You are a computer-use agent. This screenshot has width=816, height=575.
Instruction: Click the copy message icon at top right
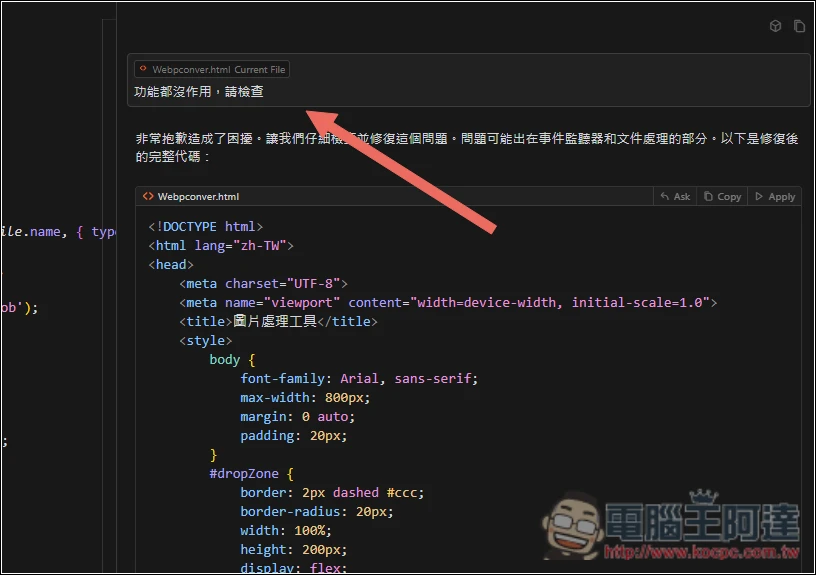(799, 26)
